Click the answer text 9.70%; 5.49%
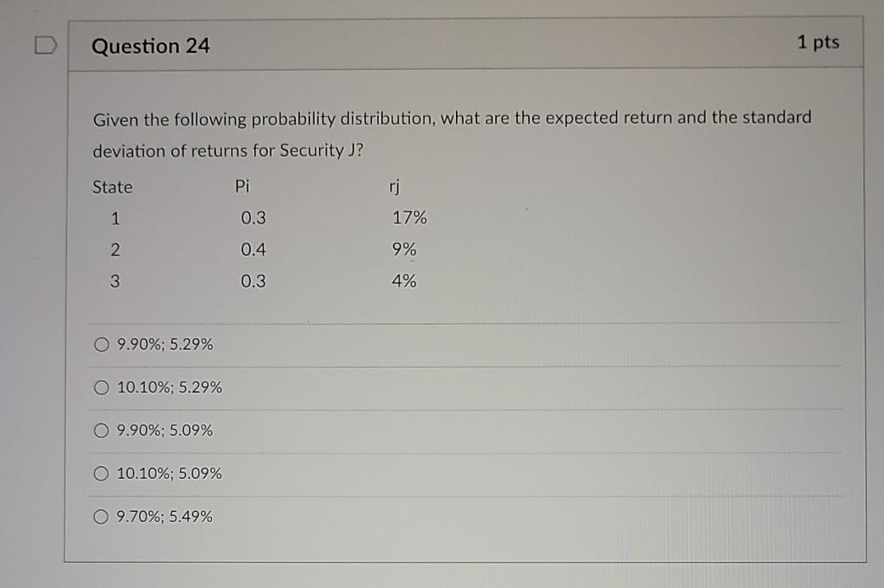This screenshot has height=588, width=884. click(x=163, y=515)
